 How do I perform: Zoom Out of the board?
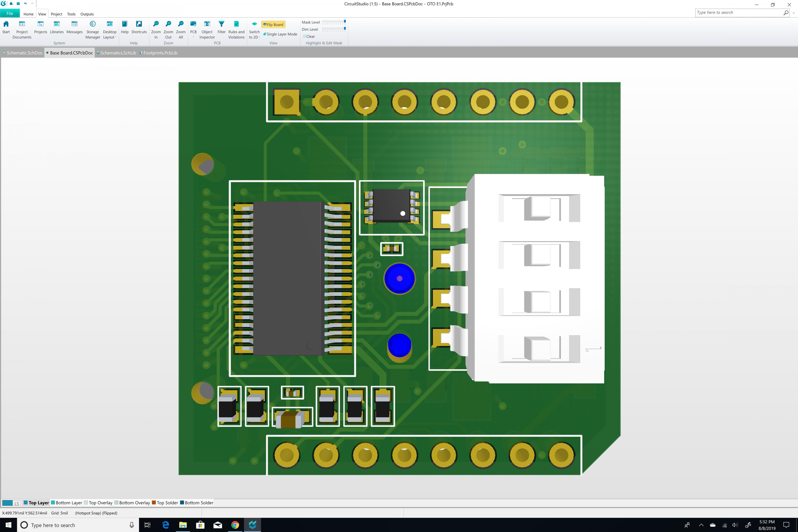coord(168,30)
